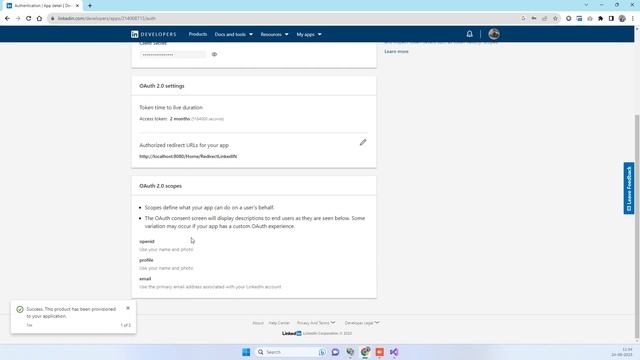Expand Privacy And Terms footer dropdown
The image size is (640, 360).
coord(316,323)
